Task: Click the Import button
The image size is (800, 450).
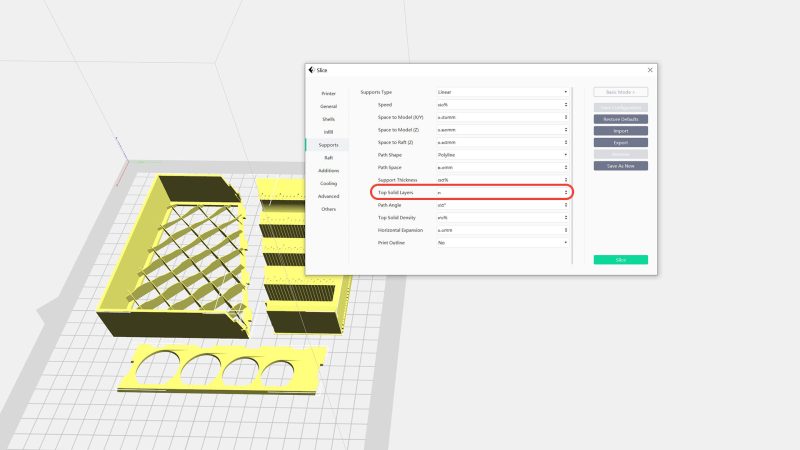Action: [x=620, y=131]
